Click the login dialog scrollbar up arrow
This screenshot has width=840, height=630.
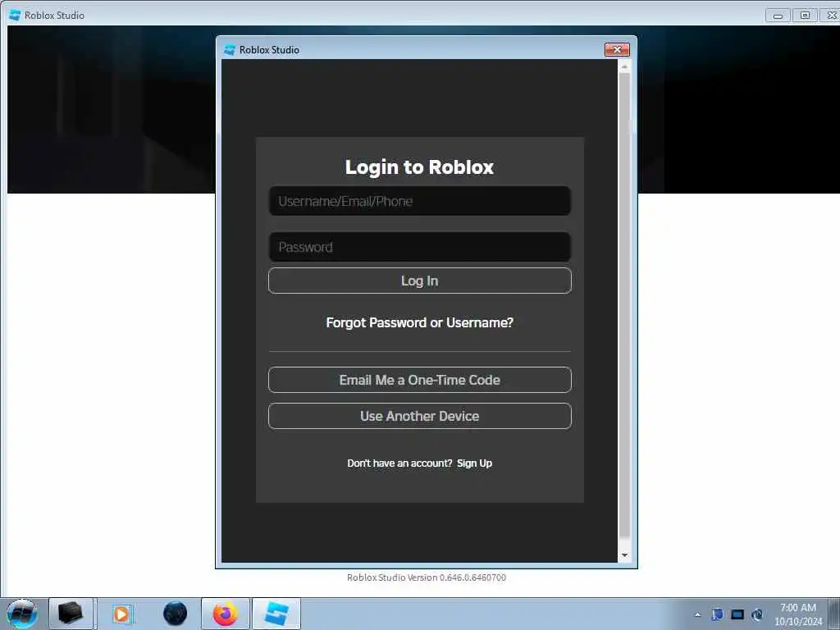point(624,67)
